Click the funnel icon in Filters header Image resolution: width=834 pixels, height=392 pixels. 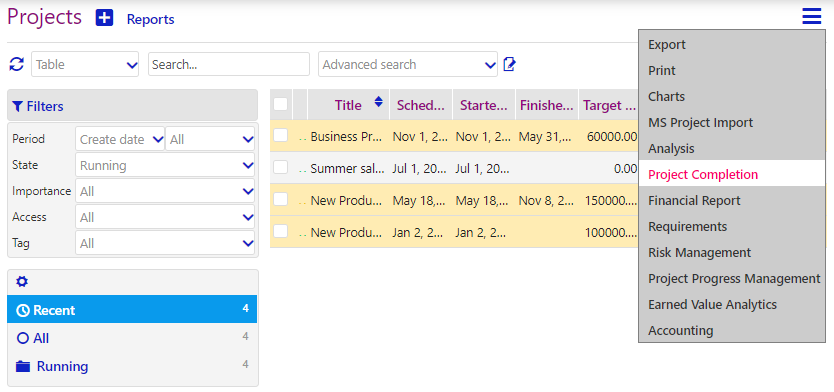pyautogui.click(x=17, y=106)
